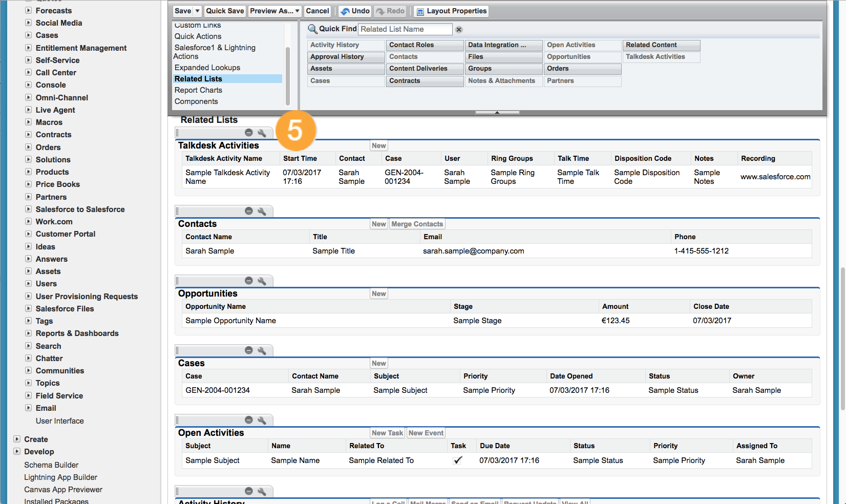The height and width of the screenshot is (504, 846).
Task: Open the Save dropdown arrow
Action: click(197, 11)
